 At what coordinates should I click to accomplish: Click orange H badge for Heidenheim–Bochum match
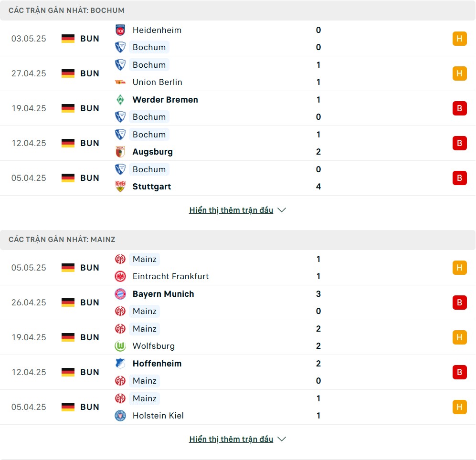(460, 39)
